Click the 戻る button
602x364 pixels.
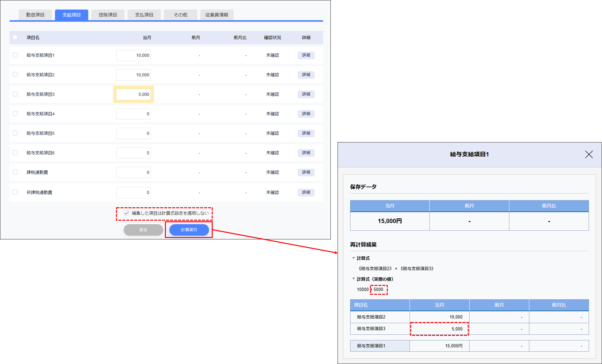pyautogui.click(x=143, y=230)
